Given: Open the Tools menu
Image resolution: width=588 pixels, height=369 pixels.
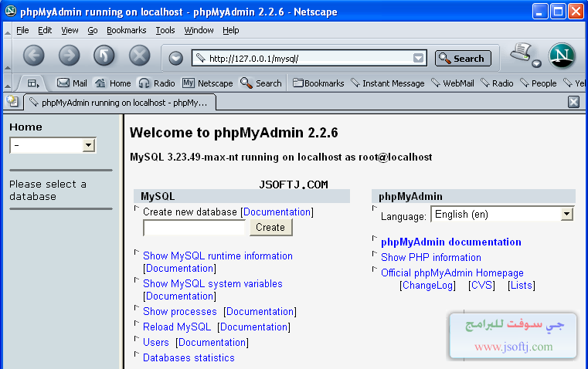Looking at the screenshot, I should 165,30.
